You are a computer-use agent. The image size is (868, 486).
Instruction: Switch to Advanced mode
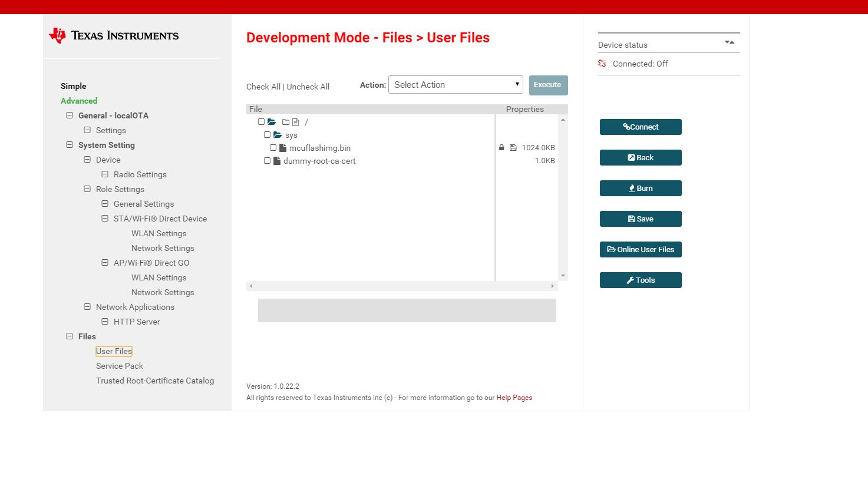point(79,101)
